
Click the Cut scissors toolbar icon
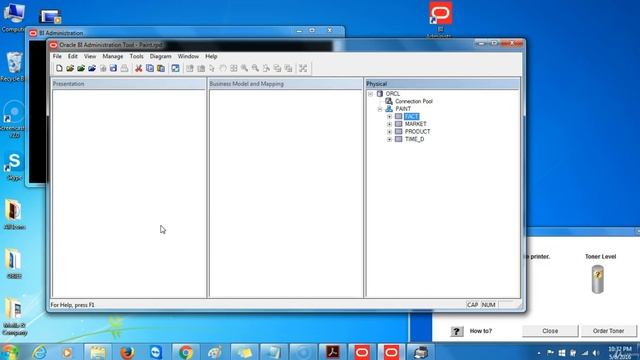(138, 68)
